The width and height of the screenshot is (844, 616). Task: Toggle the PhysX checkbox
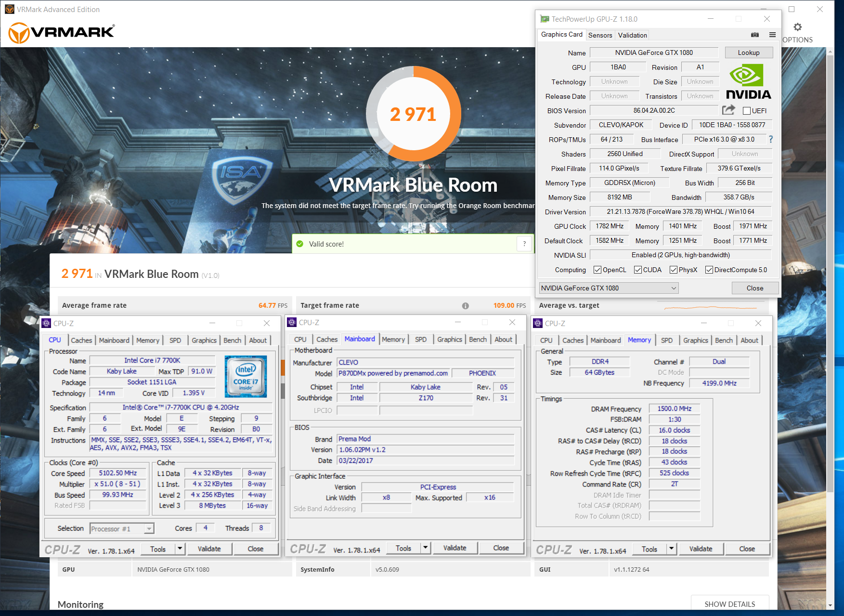[x=674, y=270]
